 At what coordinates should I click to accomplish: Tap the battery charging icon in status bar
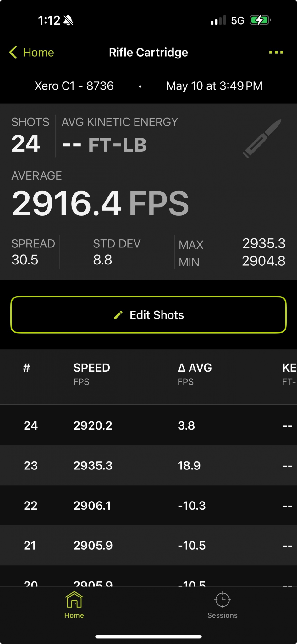(260, 20)
